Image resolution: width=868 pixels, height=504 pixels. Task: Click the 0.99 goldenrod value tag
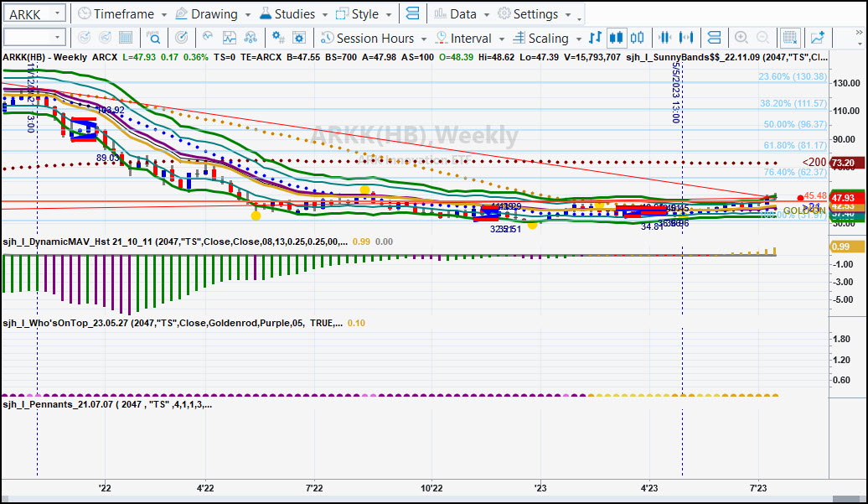coord(846,247)
